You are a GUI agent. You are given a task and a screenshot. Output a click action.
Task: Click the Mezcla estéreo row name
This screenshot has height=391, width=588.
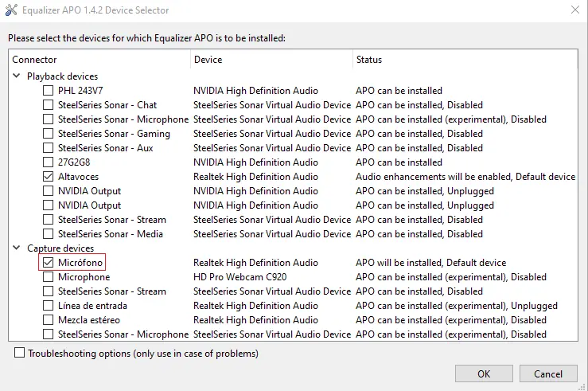pos(89,320)
